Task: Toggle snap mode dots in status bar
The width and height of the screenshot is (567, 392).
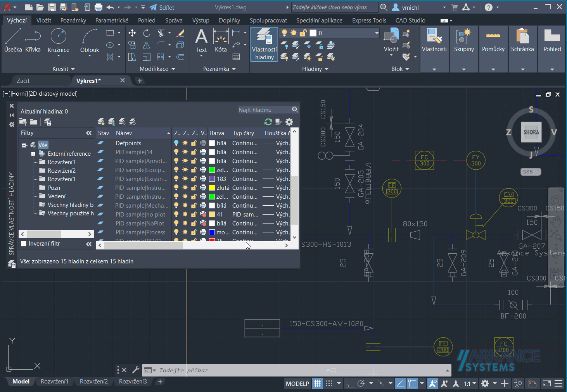Action: 329,383
